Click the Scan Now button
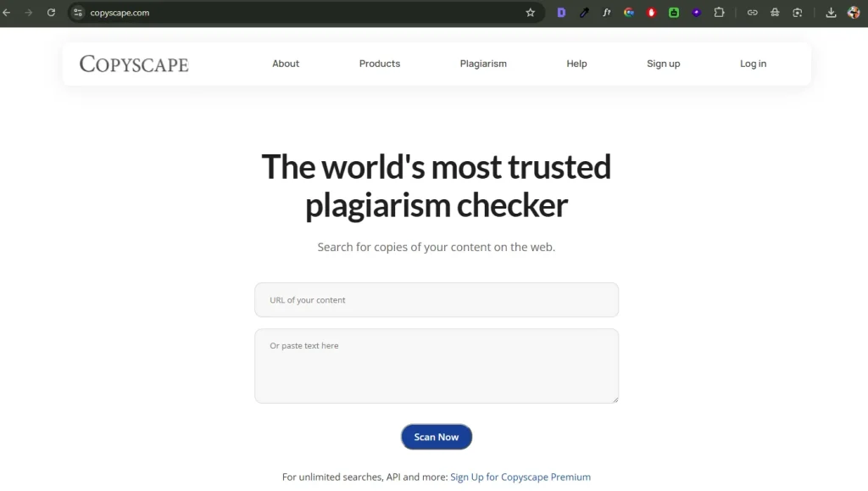Screen dimensions: 868x491 click(437, 437)
